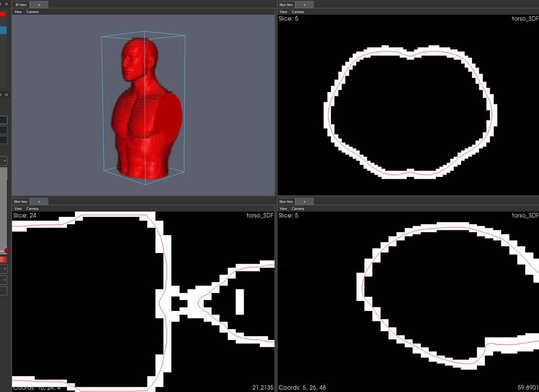Viewport: 539px width, 392px height.
Task: Open the View menu in the 3D View pane
Action: point(18,12)
